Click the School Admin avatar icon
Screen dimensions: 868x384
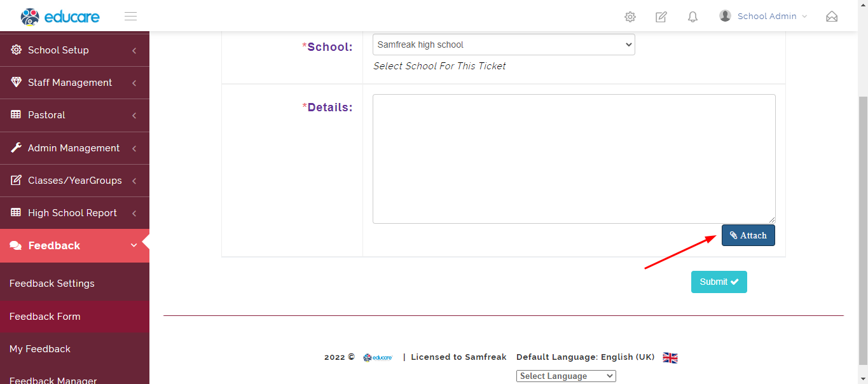725,16
